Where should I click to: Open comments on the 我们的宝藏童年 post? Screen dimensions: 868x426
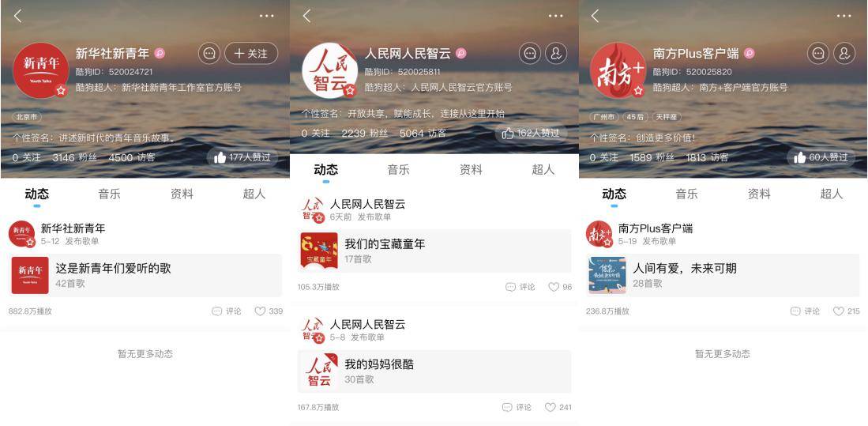click(x=520, y=287)
